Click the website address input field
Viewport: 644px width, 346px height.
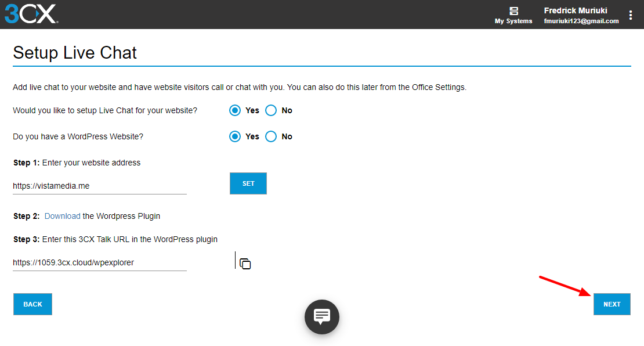(100, 186)
